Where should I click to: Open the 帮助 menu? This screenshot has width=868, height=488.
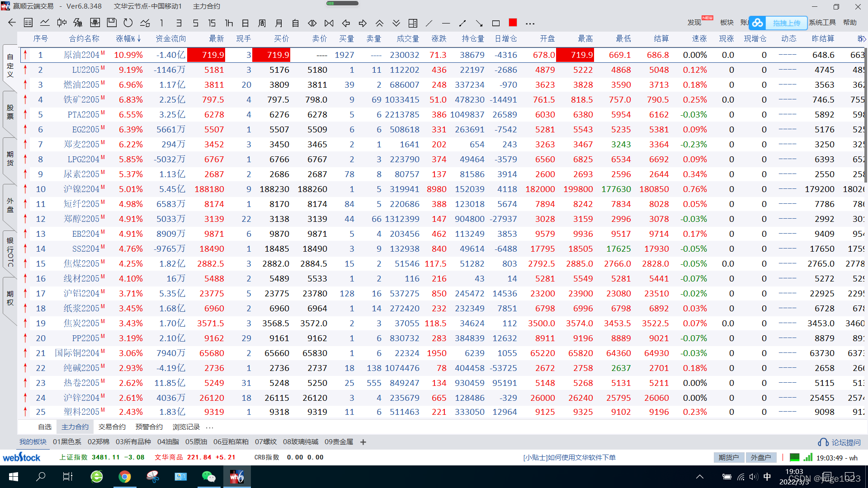coord(850,22)
